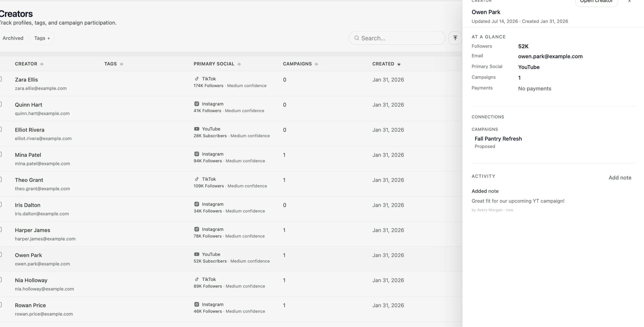Click the TikTok icon in Zara Ellis row
Screen dimensions: 644x327
click(x=197, y=79)
